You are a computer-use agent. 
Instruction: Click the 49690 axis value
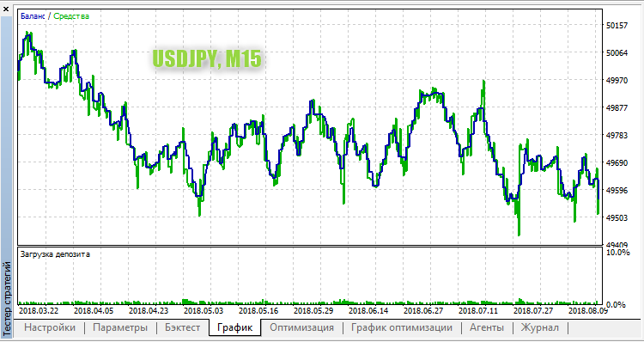(617, 162)
